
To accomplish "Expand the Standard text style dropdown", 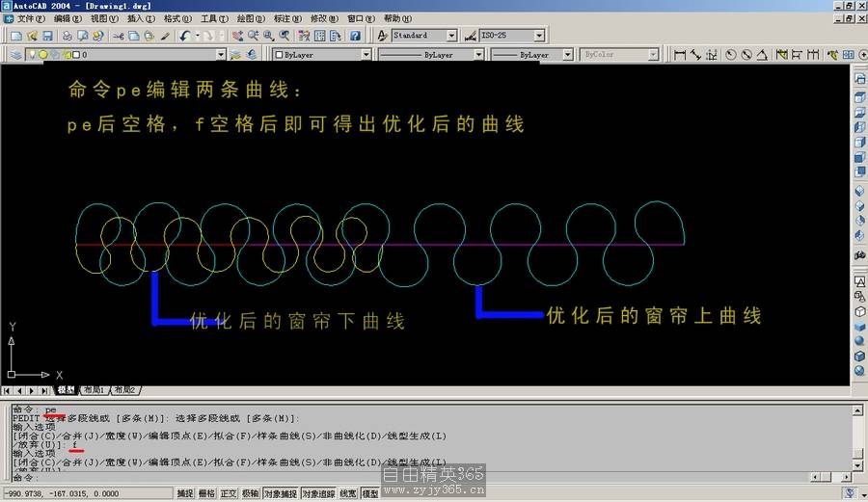I will (x=451, y=36).
